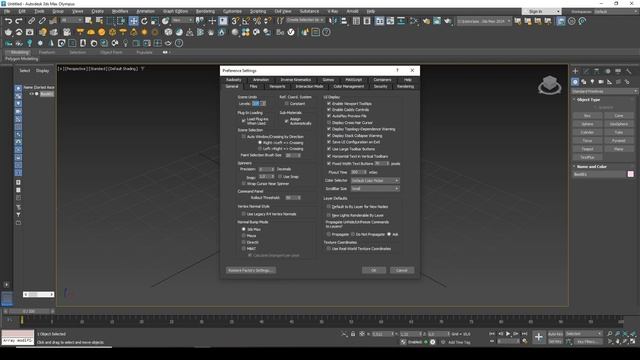Click the Sign In button
640x360 pixels.
pos(536,11)
